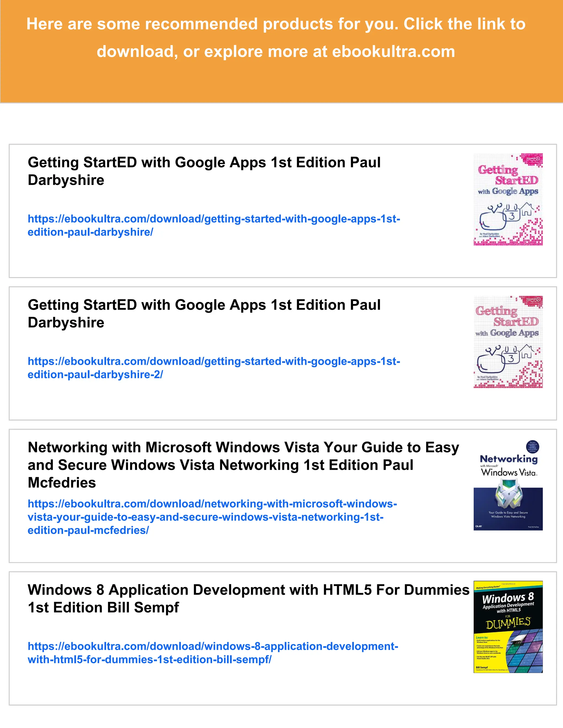This screenshot has width=563, height=728.
Task: Click first Getting StartED book cover
Action: pyautogui.click(x=508, y=199)
